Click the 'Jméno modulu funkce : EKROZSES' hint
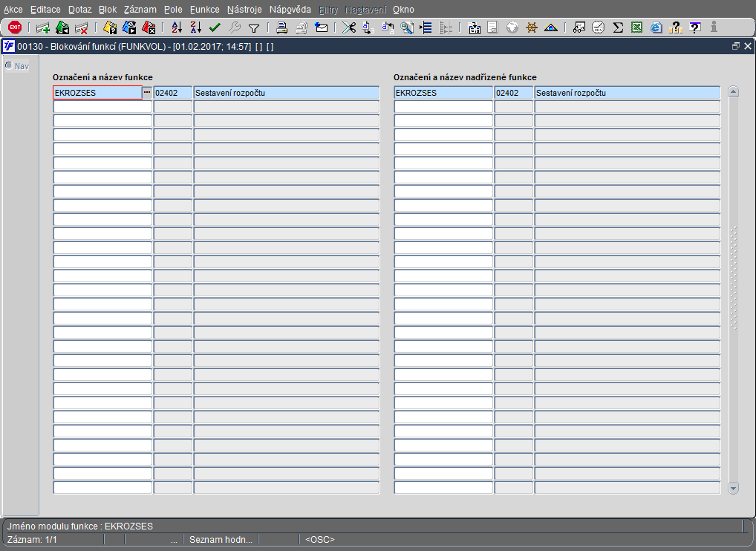Image resolution: width=756 pixels, height=551 pixels. click(80, 526)
